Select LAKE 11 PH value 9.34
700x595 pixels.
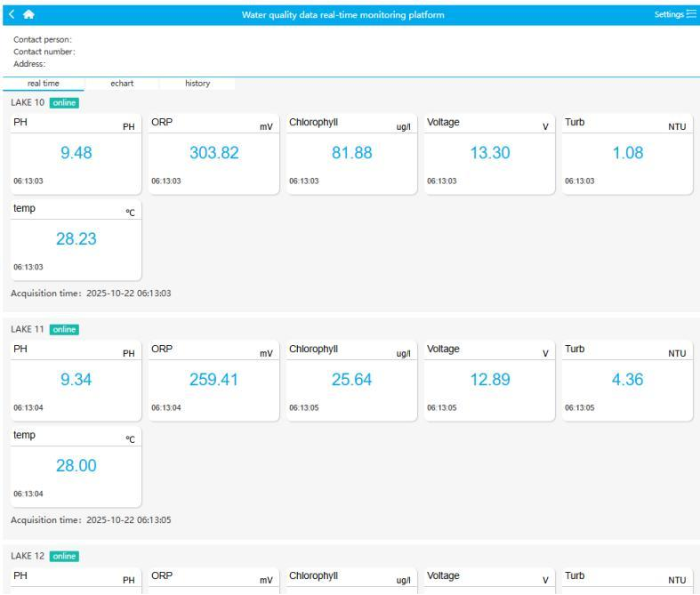pyautogui.click(x=76, y=380)
